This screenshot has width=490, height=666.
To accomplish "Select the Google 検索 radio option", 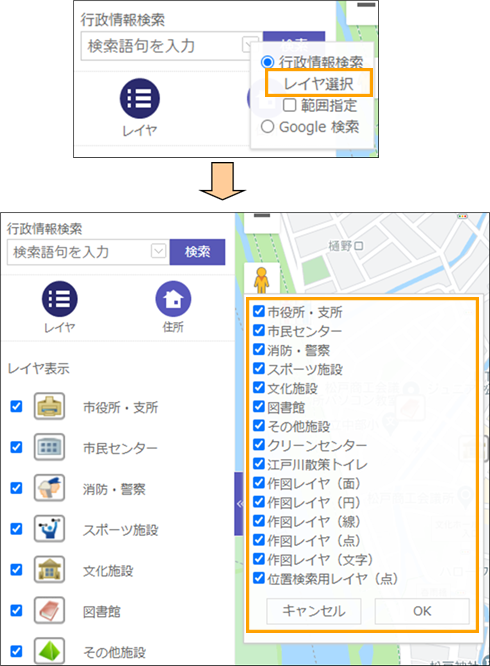I will coord(267,127).
